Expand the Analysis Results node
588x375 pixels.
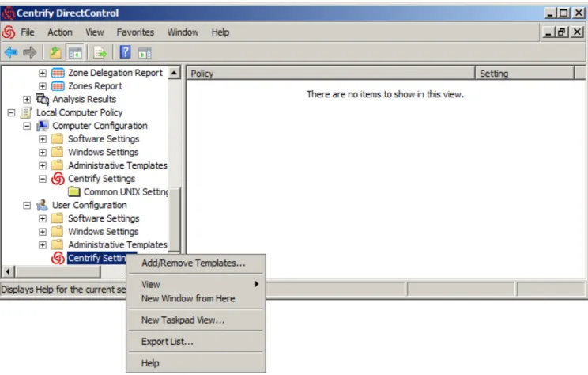click(27, 99)
